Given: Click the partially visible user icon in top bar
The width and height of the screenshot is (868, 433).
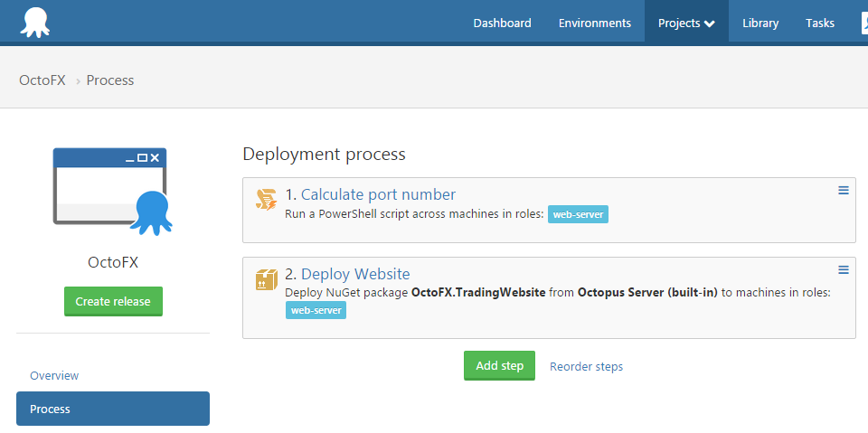Looking at the screenshot, I should point(864,23).
